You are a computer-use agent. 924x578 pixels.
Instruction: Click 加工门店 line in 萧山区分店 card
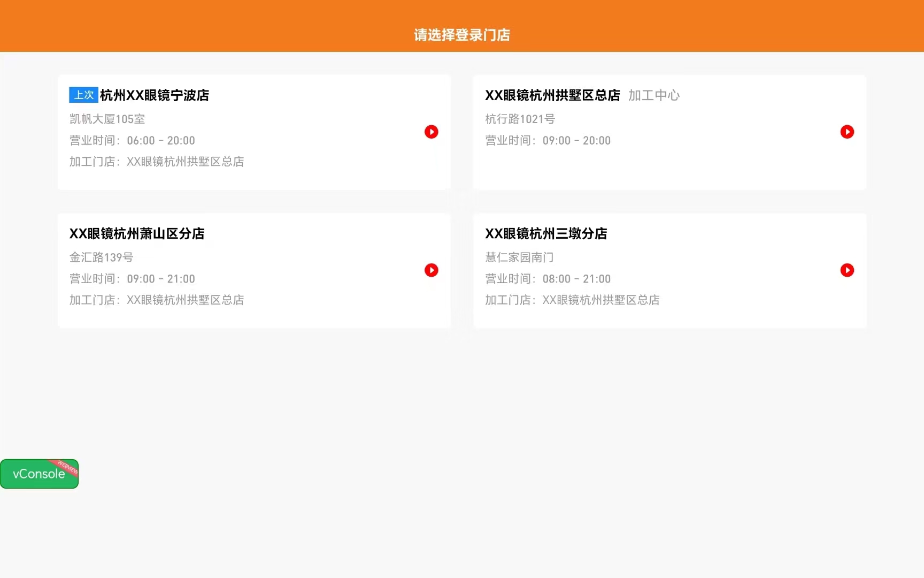pos(156,300)
